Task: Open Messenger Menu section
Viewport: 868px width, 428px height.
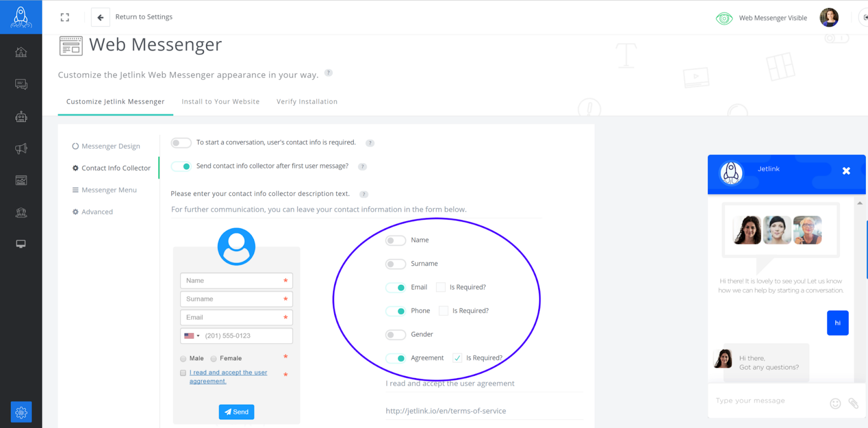Action: (104, 190)
